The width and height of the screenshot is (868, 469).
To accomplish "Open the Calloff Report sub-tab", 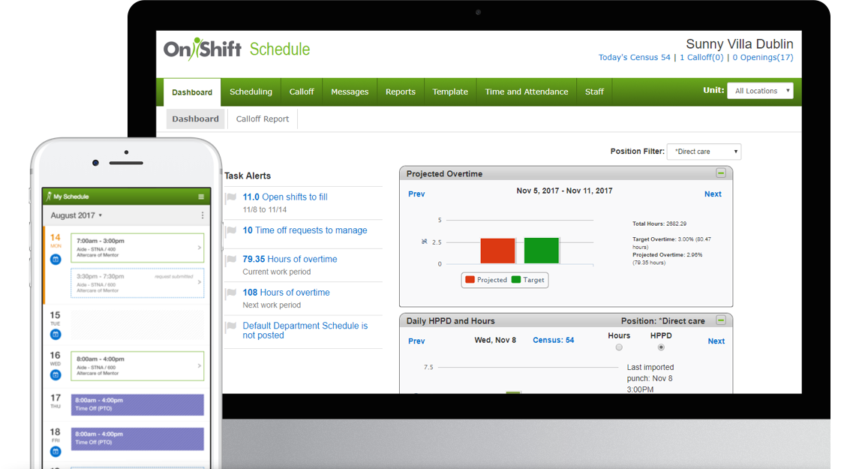I will pyautogui.click(x=262, y=119).
